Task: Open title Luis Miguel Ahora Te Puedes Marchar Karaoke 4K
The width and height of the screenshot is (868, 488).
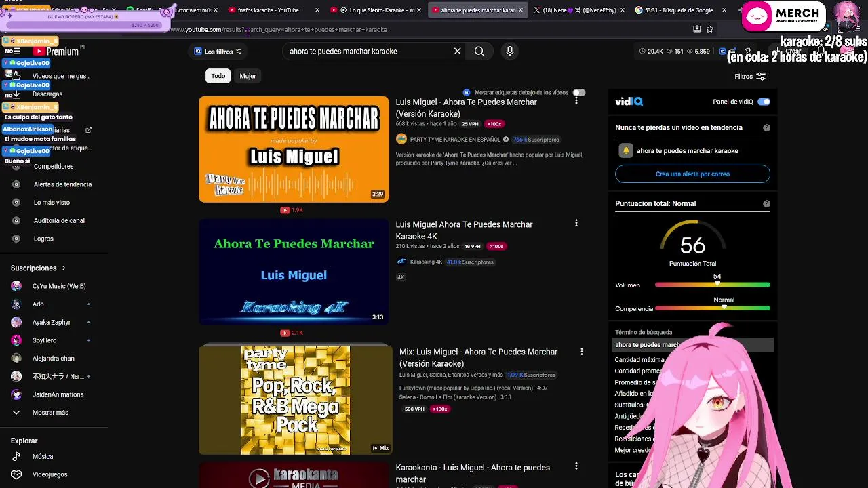Action: pos(464,230)
